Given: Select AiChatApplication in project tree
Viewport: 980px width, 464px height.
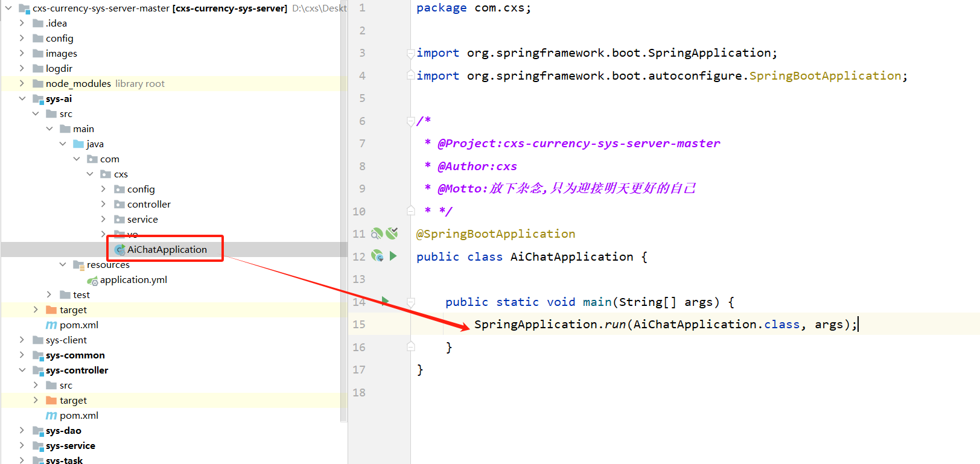Looking at the screenshot, I should (167, 250).
